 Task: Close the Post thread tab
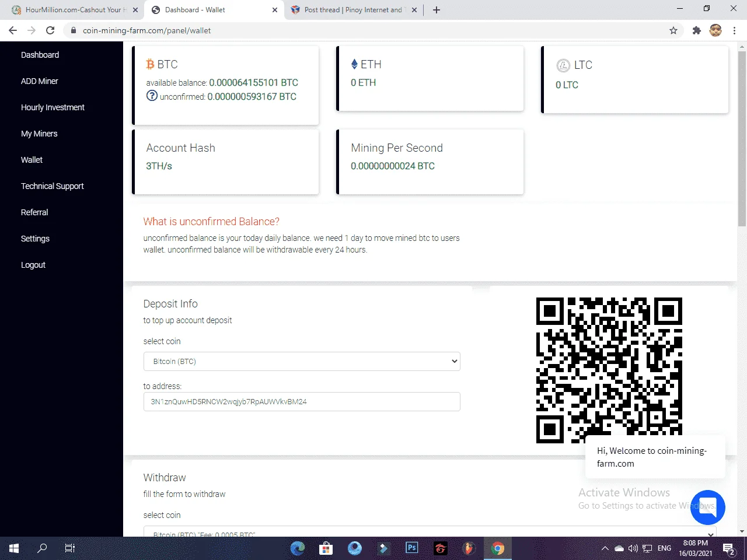click(x=414, y=10)
